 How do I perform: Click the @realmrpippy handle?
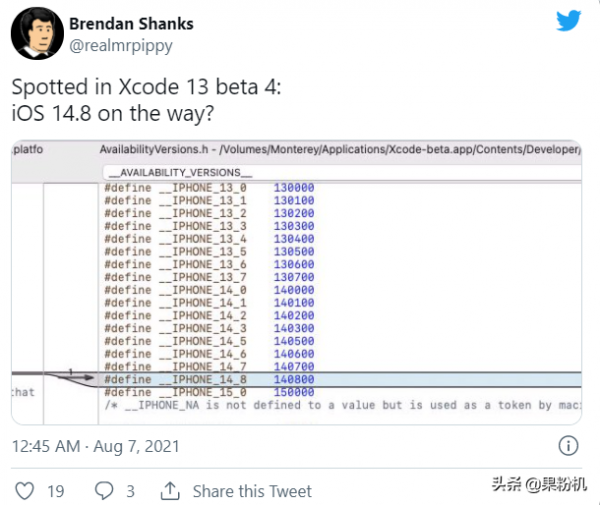click(118, 44)
